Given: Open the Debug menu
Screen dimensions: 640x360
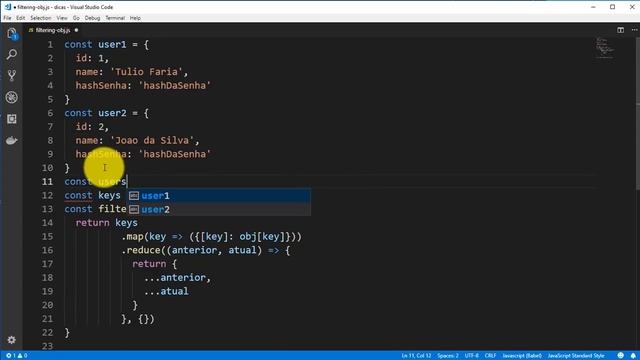Looking at the screenshot, I should point(92,18).
